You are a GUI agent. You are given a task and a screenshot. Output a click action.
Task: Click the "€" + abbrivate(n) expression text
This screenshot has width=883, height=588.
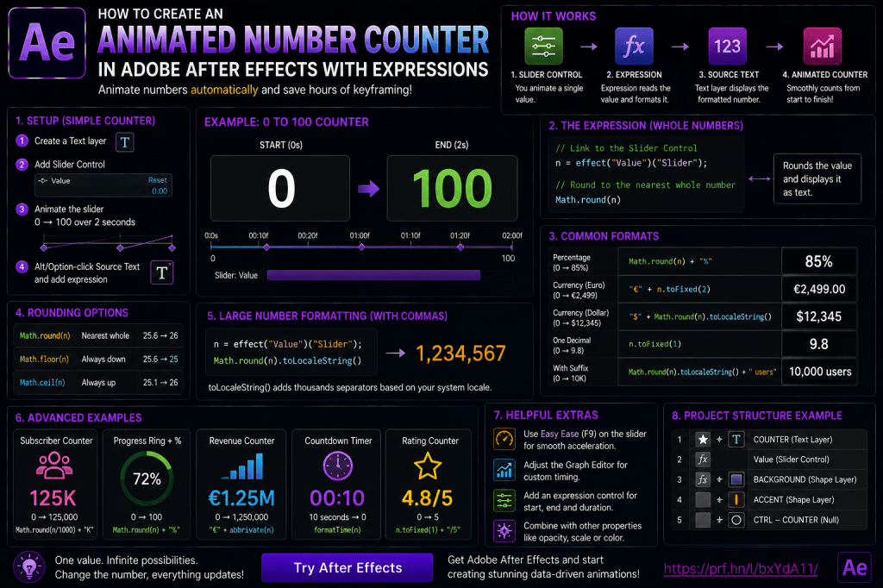point(241,530)
